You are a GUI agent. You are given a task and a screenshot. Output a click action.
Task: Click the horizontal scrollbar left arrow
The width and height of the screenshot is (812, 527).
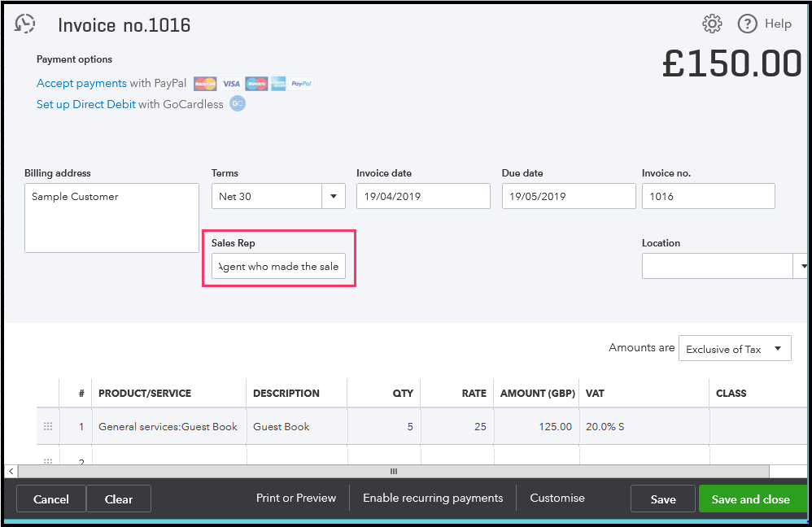tap(11, 471)
